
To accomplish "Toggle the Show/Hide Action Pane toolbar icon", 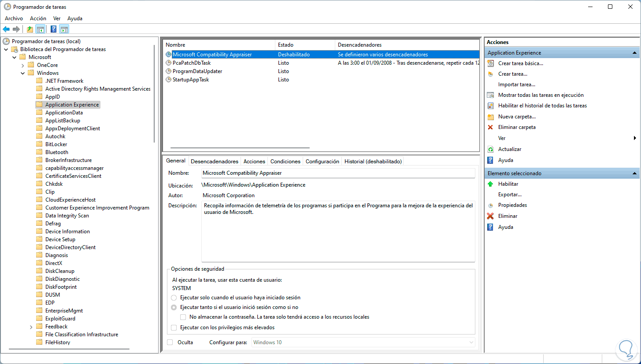I will 64,29.
